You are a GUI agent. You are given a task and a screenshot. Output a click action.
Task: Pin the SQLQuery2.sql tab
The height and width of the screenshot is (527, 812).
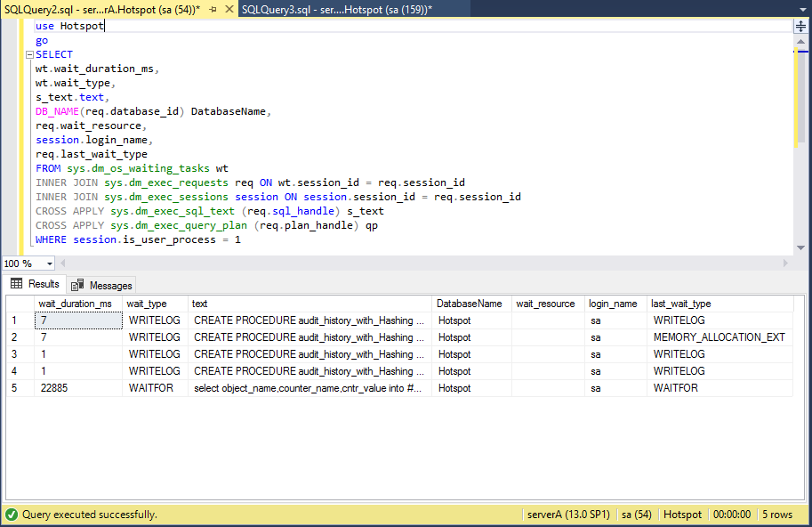[x=213, y=9]
